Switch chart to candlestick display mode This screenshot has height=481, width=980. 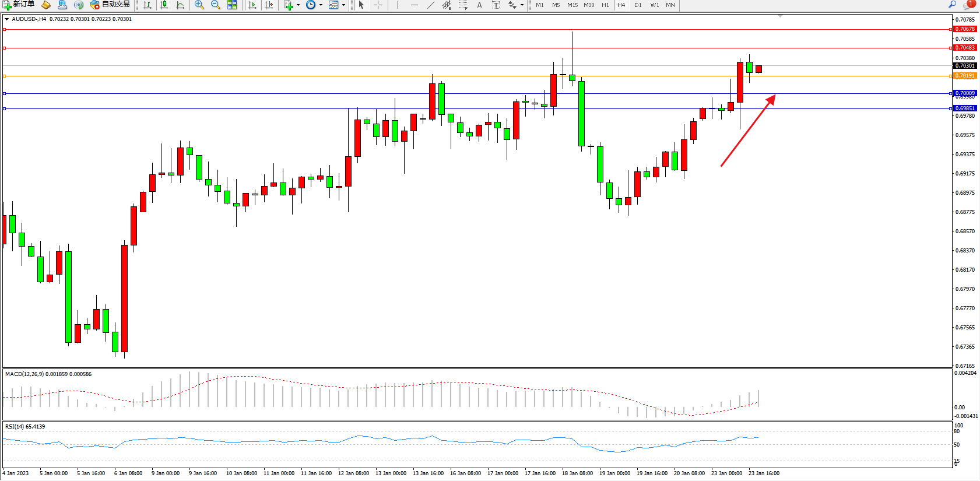164,5
